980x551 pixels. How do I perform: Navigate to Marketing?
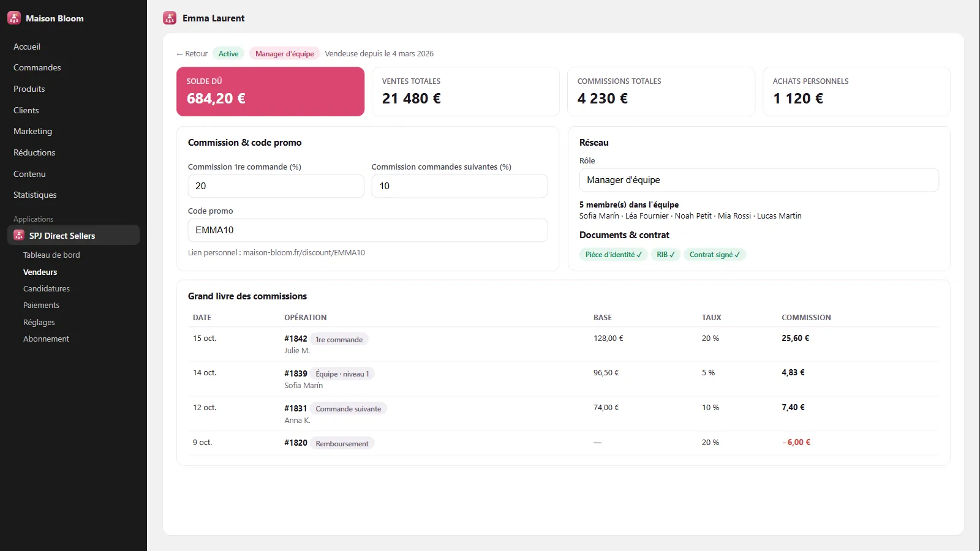point(33,131)
